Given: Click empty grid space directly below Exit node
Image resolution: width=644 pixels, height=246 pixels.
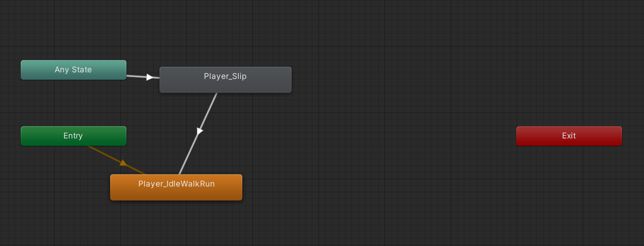Looking at the screenshot, I should pyautogui.click(x=569, y=190).
